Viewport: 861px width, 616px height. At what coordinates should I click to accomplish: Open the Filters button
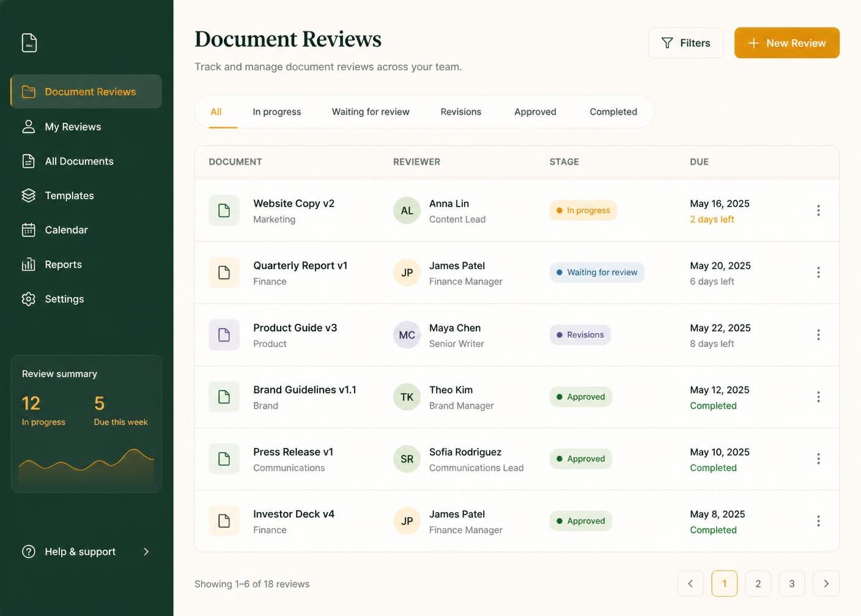click(685, 43)
